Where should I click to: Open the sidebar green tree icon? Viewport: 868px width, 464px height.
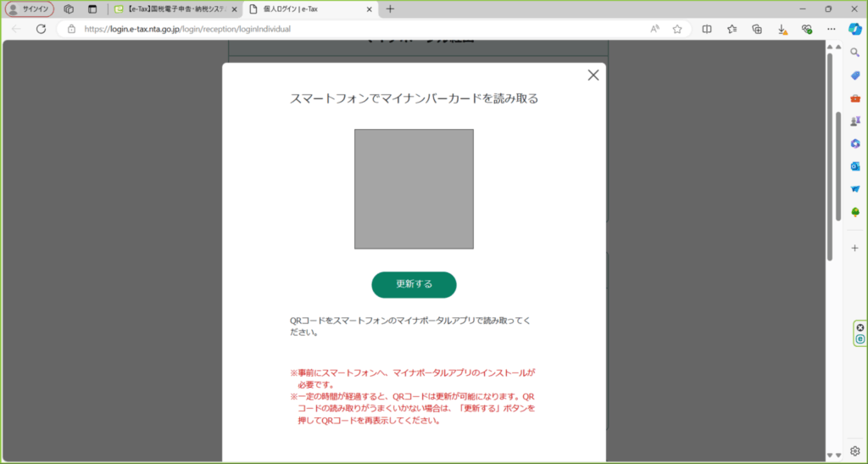point(855,211)
